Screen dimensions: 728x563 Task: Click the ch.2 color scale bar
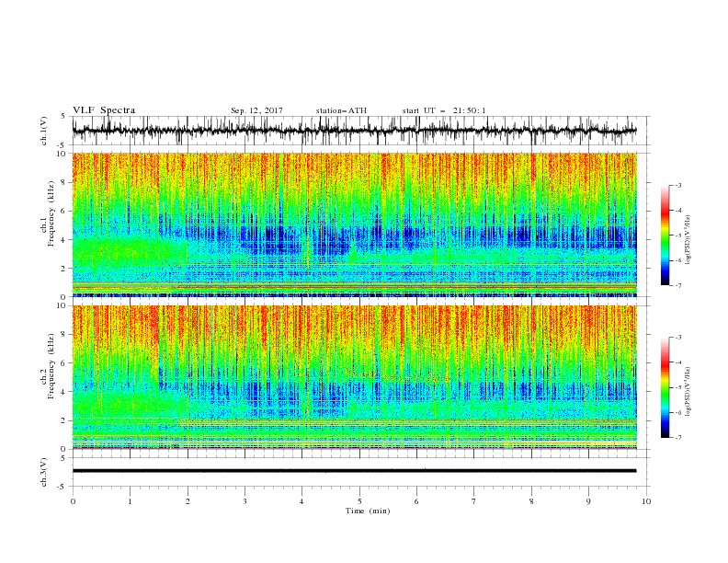point(665,387)
